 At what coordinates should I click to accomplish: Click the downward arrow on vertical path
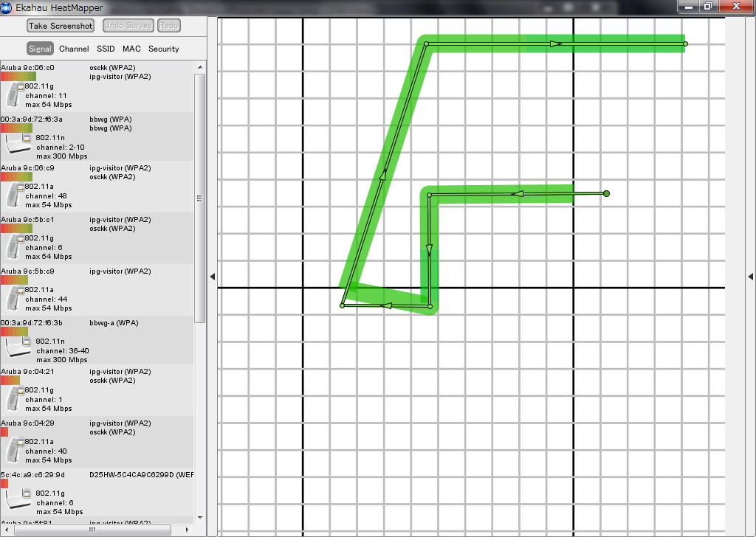point(429,250)
